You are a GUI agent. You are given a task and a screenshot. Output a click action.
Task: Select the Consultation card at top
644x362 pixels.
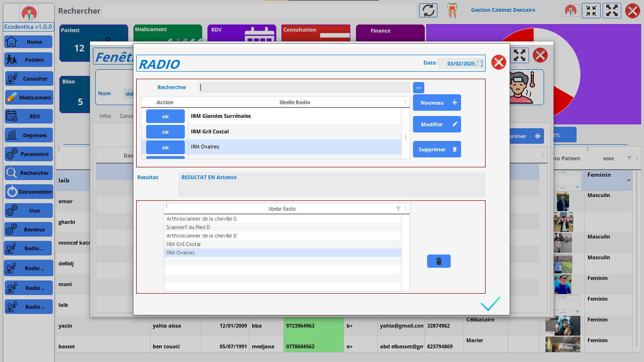315,35
